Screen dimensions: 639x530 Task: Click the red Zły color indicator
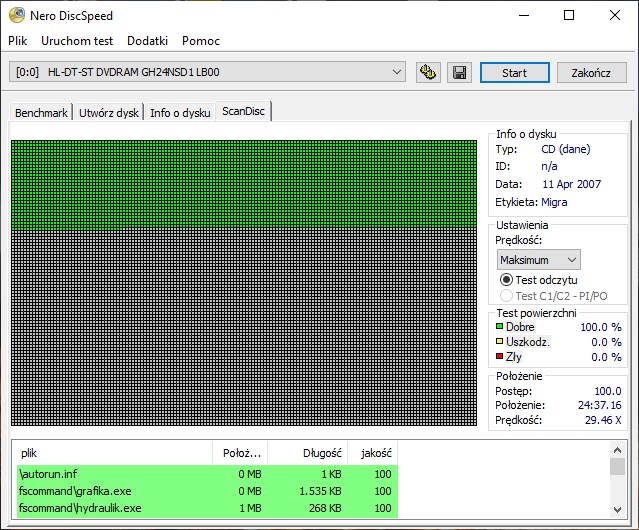click(500, 357)
